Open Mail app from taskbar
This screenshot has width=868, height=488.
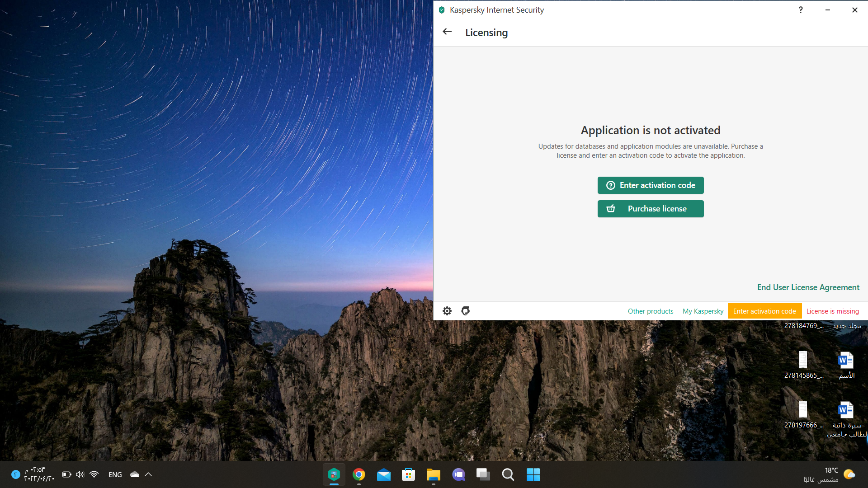[x=384, y=474]
